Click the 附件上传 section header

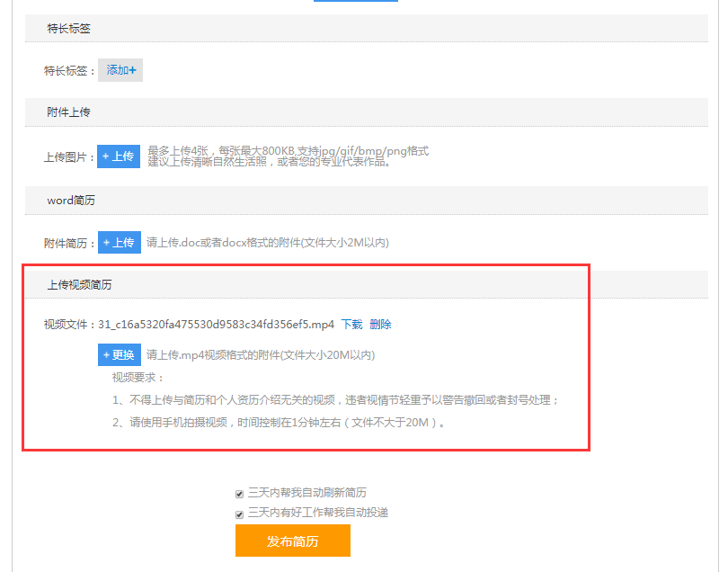68,112
